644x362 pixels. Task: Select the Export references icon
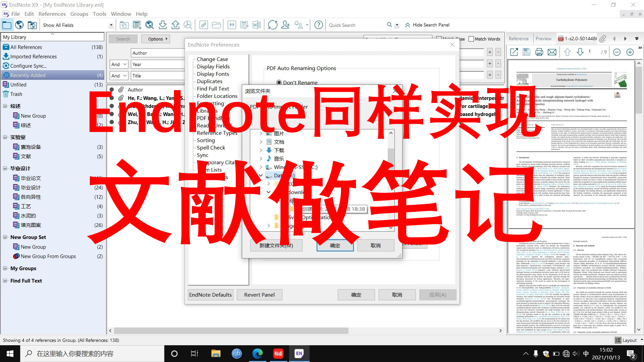tap(175, 25)
